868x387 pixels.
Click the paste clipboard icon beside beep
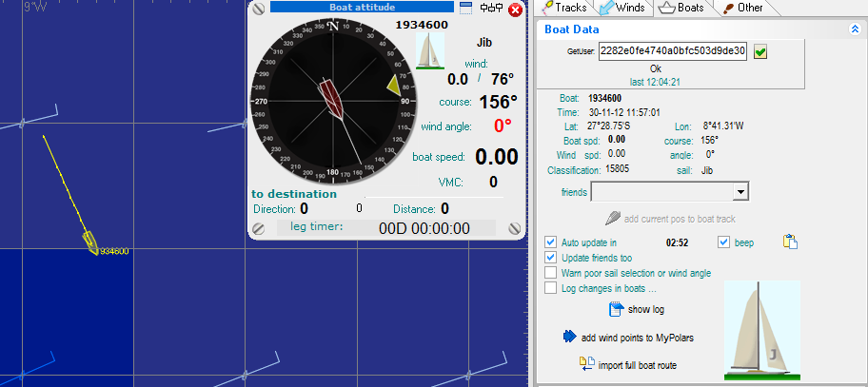coord(789,242)
